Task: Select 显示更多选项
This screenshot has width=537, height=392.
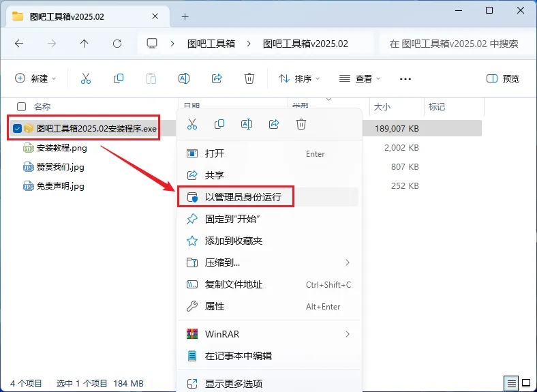Action: tap(268, 383)
